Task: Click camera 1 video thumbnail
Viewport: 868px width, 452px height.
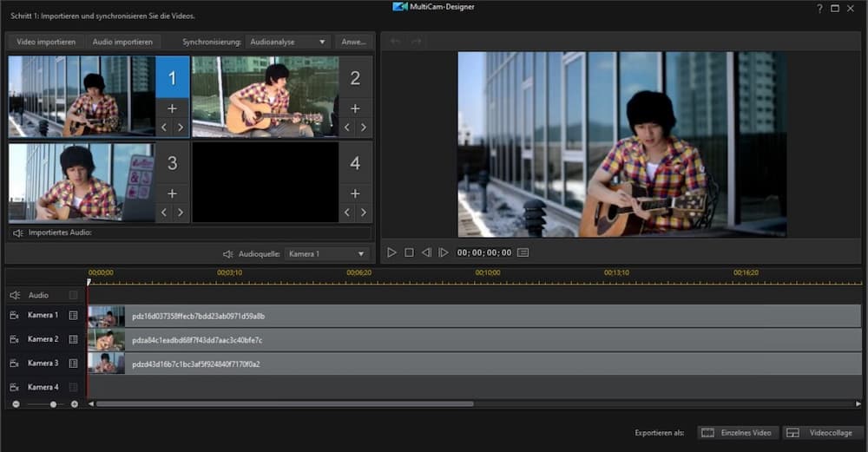Action: (x=82, y=96)
